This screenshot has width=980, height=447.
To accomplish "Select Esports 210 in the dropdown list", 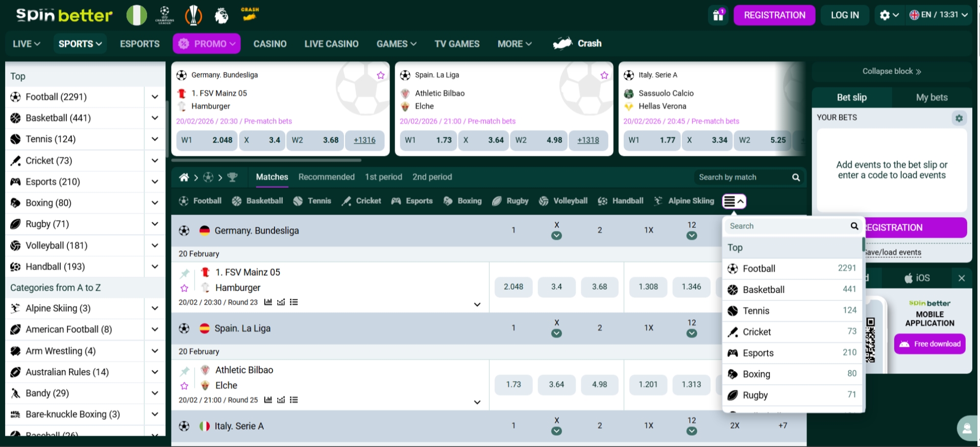I will [x=792, y=353].
